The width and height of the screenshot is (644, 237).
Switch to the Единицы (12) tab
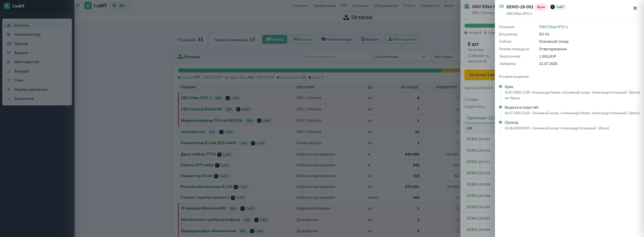tap(481, 118)
